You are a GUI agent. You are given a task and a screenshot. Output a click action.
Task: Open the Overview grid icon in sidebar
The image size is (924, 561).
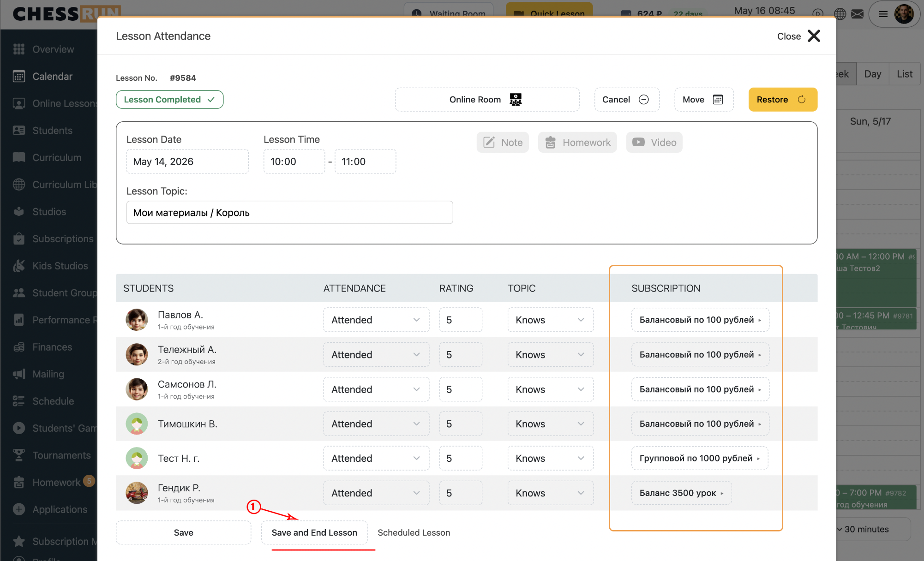coord(19,49)
